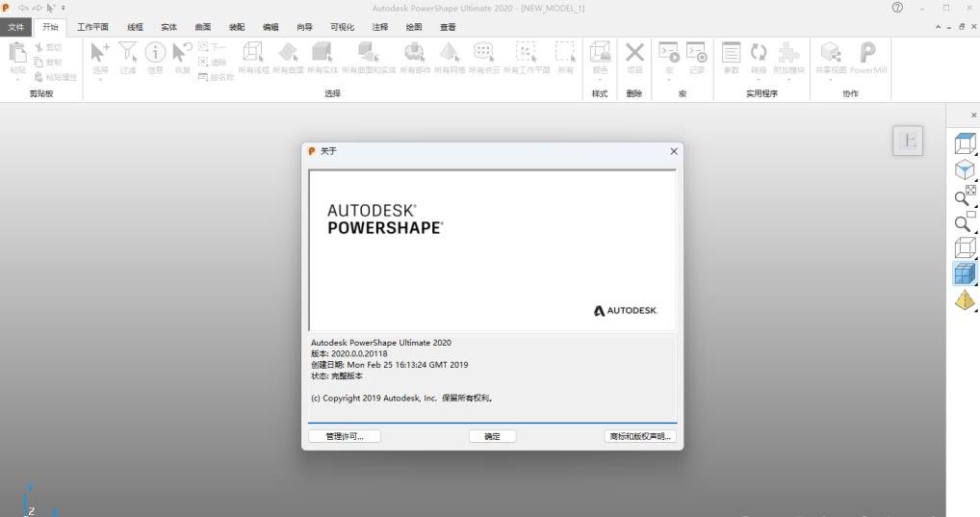Click the Redo arrow in quick access toolbar
This screenshot has height=517, width=980.
37,8
